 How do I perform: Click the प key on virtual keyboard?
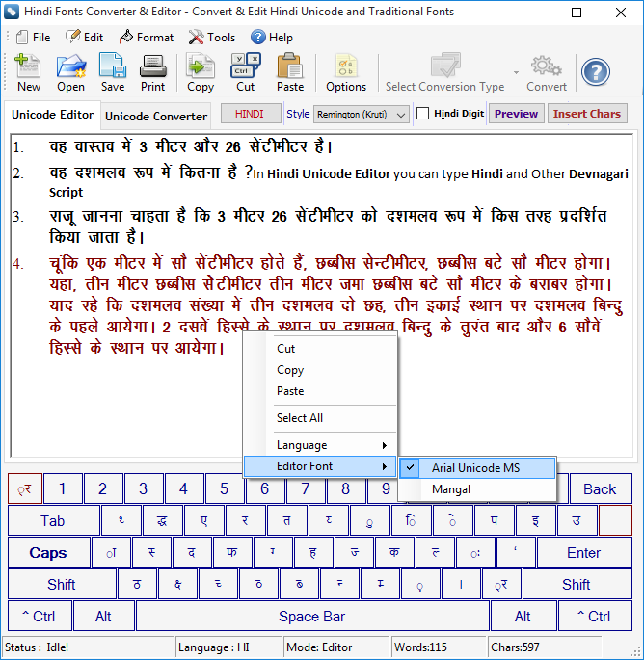494,520
